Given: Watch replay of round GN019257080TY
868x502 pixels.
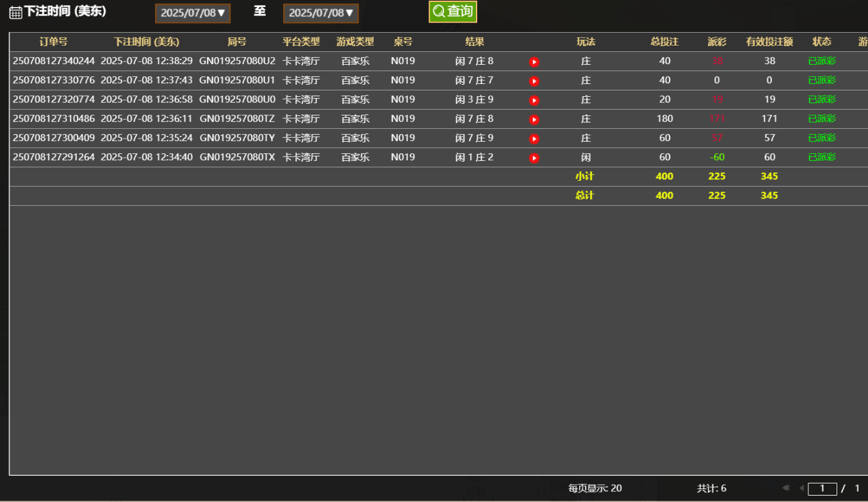Looking at the screenshot, I should pyautogui.click(x=534, y=139).
